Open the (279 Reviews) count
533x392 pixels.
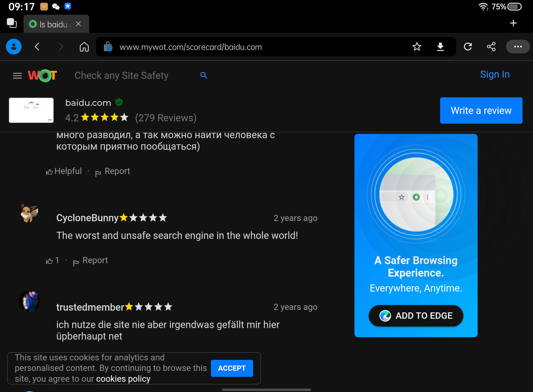(166, 118)
